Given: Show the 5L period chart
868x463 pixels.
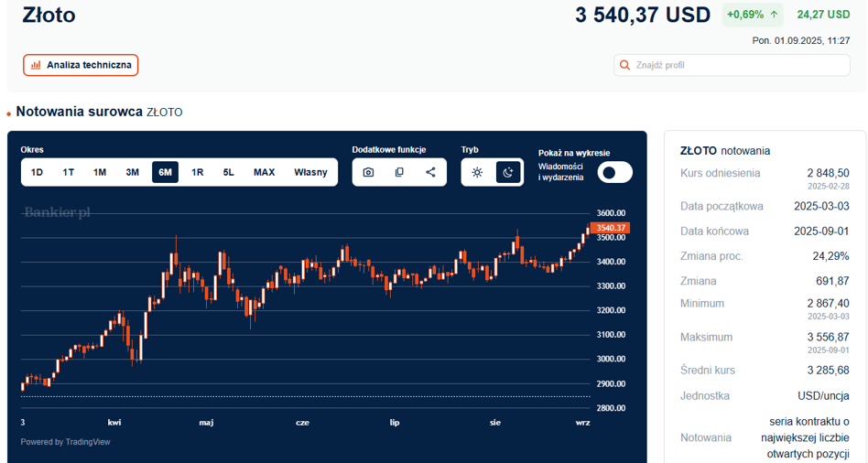Looking at the screenshot, I should 229,172.
